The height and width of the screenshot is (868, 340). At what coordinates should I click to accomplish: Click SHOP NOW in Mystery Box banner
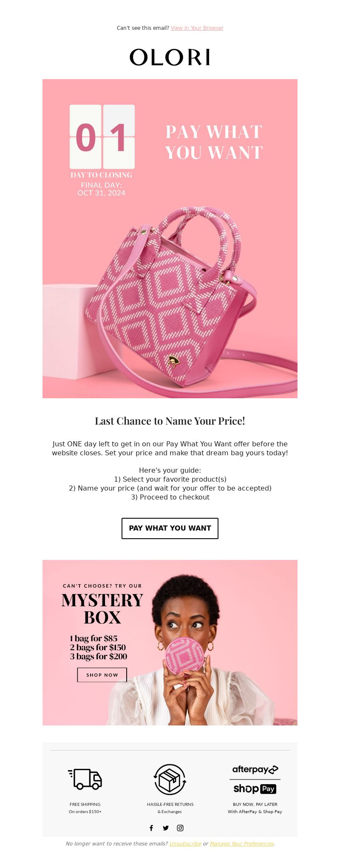(102, 675)
